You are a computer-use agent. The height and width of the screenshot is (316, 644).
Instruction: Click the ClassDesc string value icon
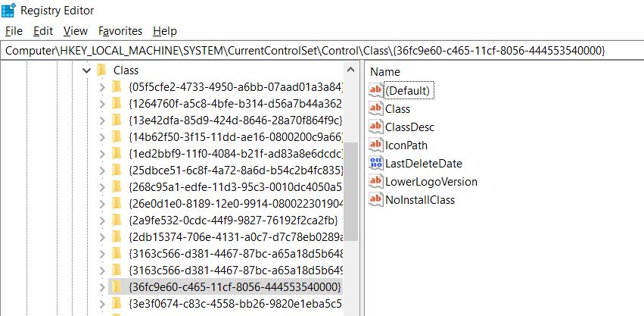coord(376,127)
